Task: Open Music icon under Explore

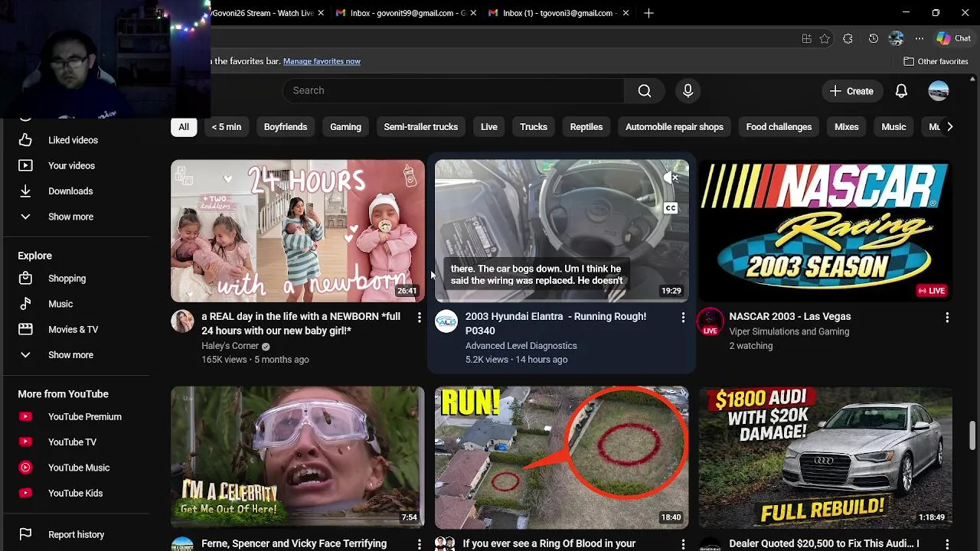Action: (25, 304)
